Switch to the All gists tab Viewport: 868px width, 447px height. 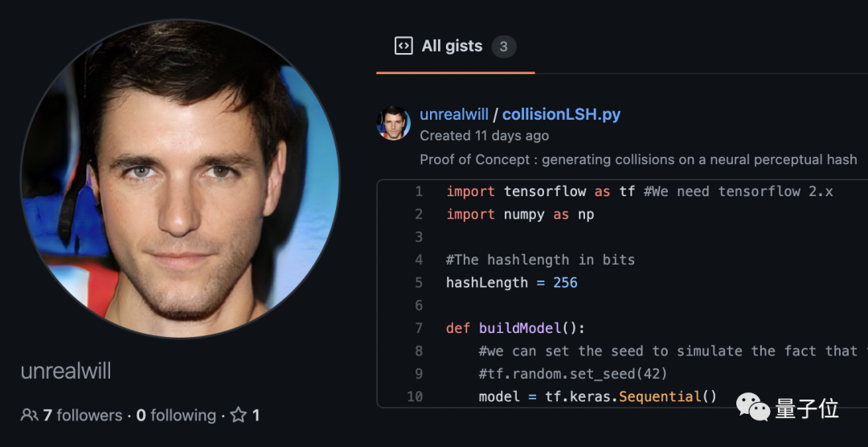[x=452, y=46]
